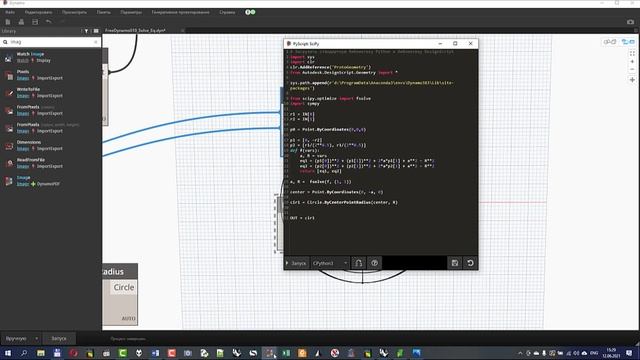Click the library filter funnel icon
This screenshot has height=360, width=640.
click(86, 31)
